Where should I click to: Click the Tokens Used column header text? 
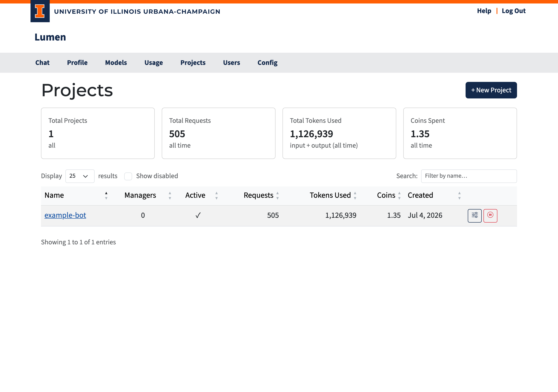tap(330, 195)
